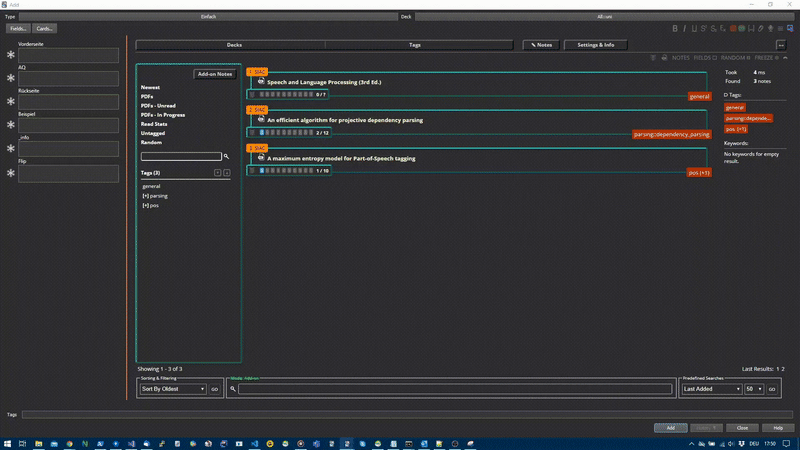Sticky-toggle the Rückseite field
The width and height of the screenshot is (800, 450).
(11, 102)
